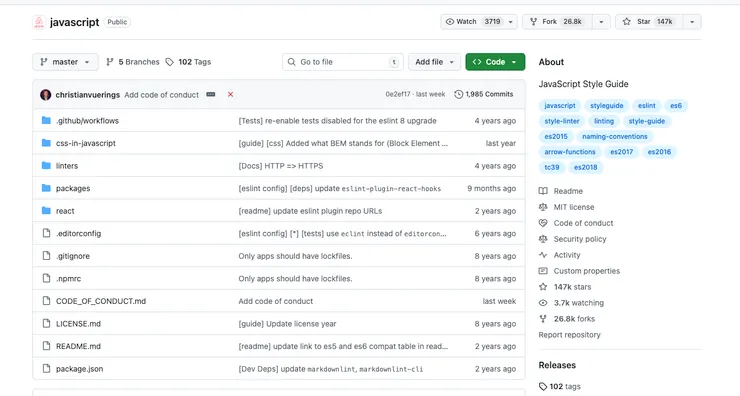Open the css-in-javascript folder
Viewport: 740px width, 396px height.
85,143
